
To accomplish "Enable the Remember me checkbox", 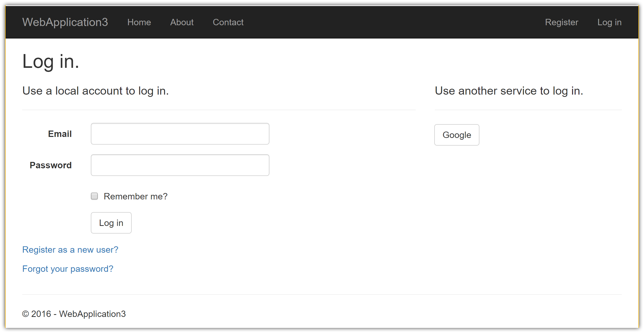I will 94,196.
